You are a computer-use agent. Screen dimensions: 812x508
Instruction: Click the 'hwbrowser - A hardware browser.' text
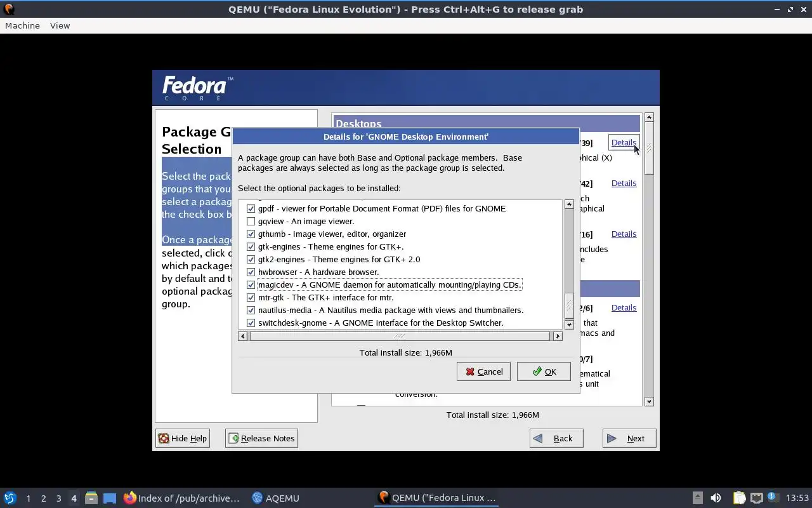(318, 272)
